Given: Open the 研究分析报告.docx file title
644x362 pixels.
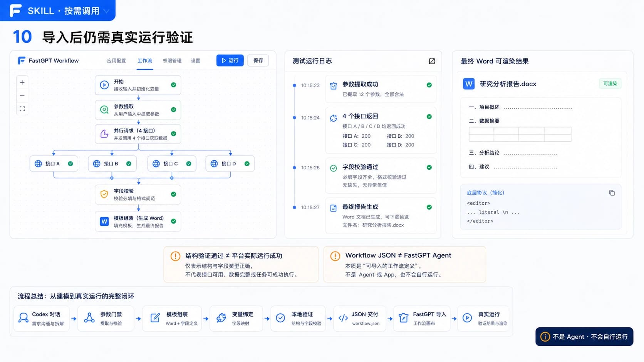Looking at the screenshot, I should [x=508, y=84].
